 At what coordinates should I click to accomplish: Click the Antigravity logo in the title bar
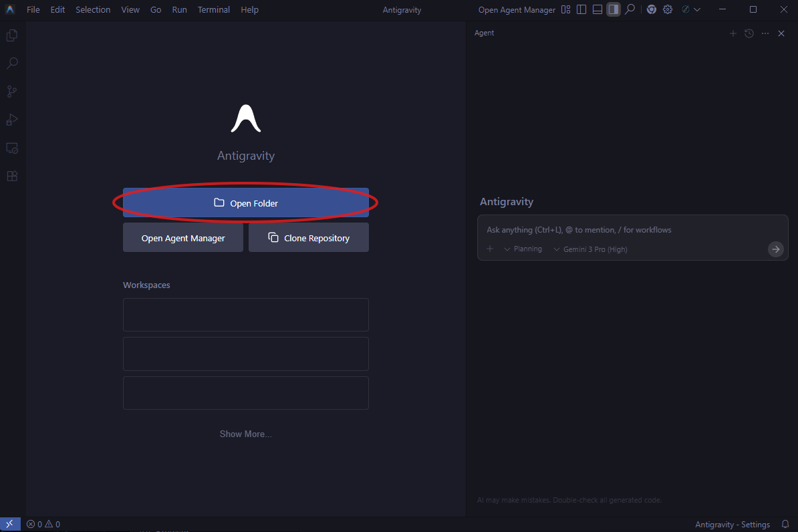coord(10,9)
